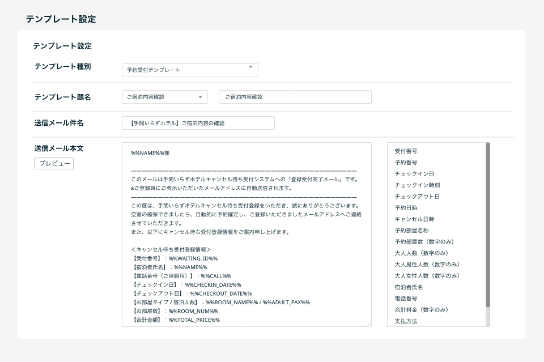Select 受付番号 in the variable list

406,151
